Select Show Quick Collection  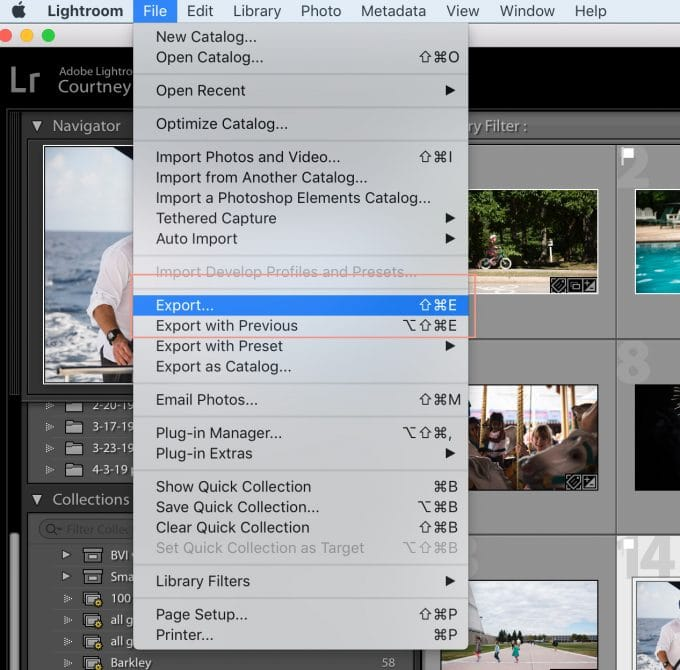pyautogui.click(x=301, y=487)
